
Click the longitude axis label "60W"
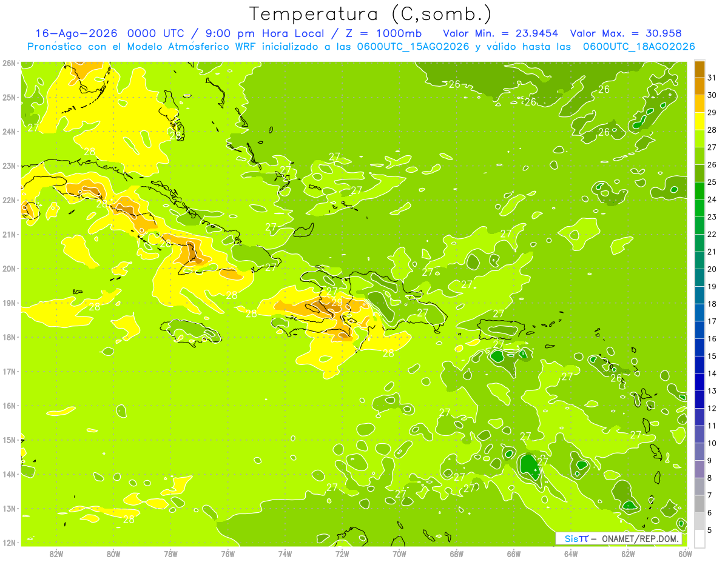(x=685, y=554)
